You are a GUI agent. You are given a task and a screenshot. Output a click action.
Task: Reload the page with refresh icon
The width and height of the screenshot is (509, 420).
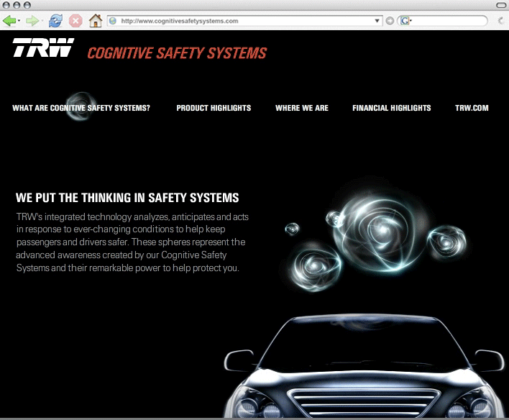point(56,21)
